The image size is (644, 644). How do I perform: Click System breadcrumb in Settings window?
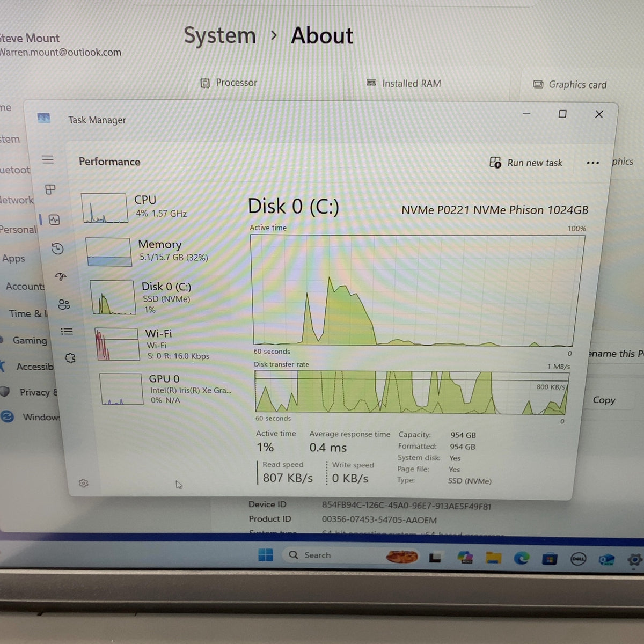pos(219,35)
